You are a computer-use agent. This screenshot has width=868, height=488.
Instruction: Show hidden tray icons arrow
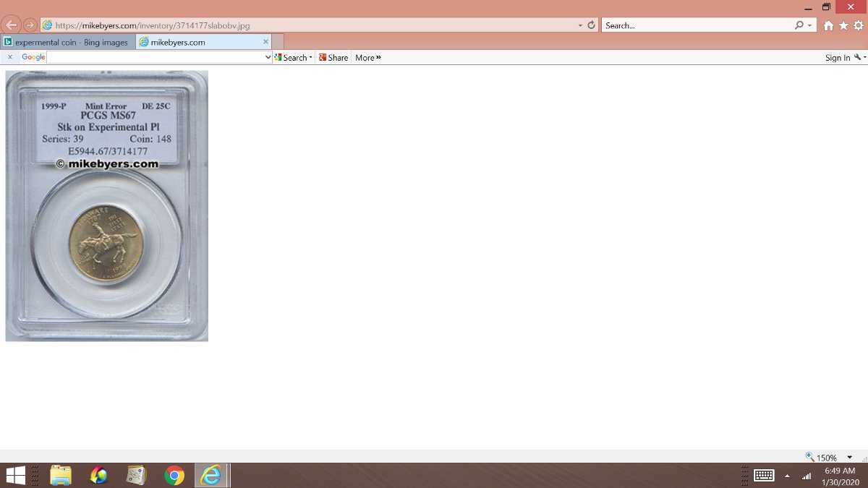(x=787, y=476)
